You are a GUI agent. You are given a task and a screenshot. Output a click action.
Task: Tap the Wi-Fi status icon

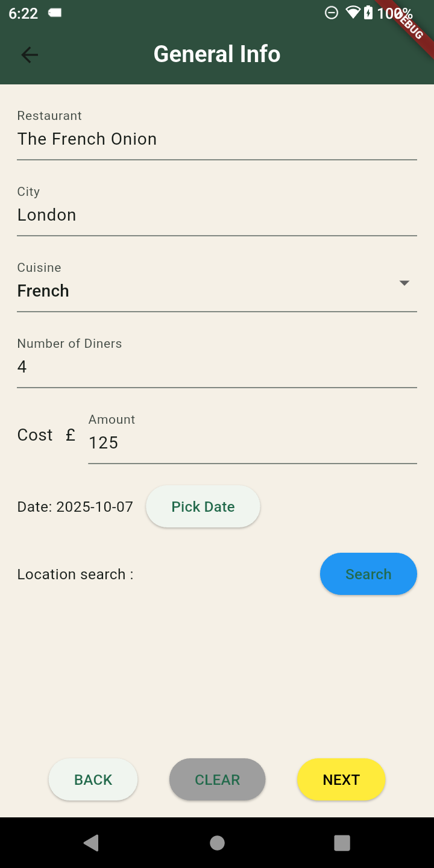pos(352,13)
